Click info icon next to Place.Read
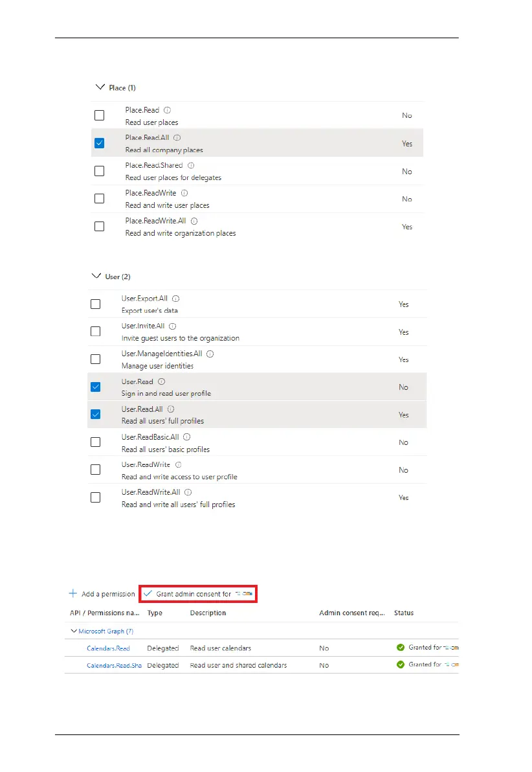Viewport: 532px width, 772px height. [168, 110]
